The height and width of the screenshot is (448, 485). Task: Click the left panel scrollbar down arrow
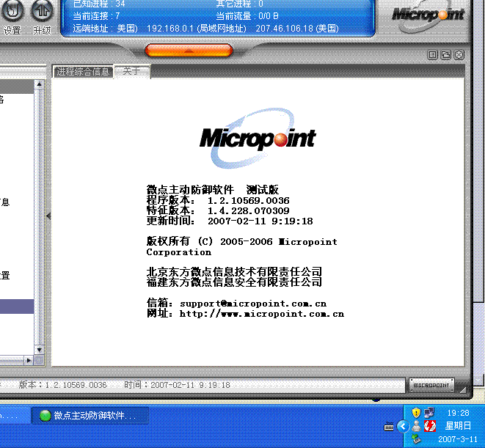click(x=40, y=350)
